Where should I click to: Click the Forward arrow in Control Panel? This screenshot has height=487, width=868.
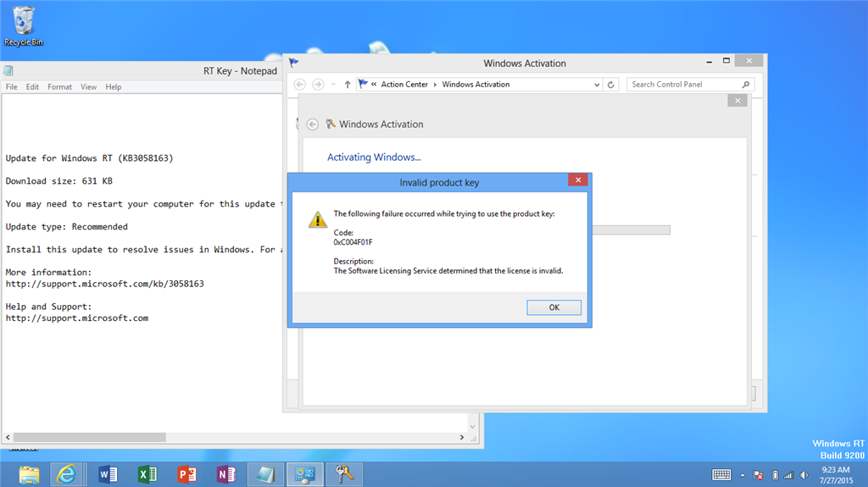pyautogui.click(x=318, y=84)
